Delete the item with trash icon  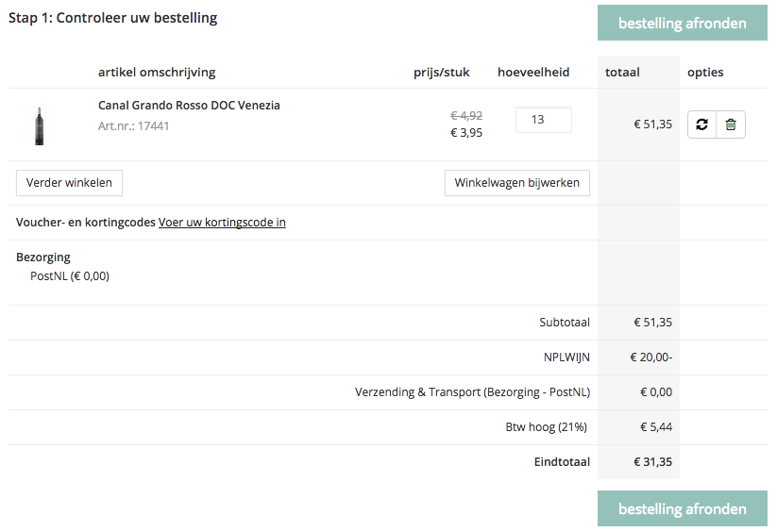point(731,125)
